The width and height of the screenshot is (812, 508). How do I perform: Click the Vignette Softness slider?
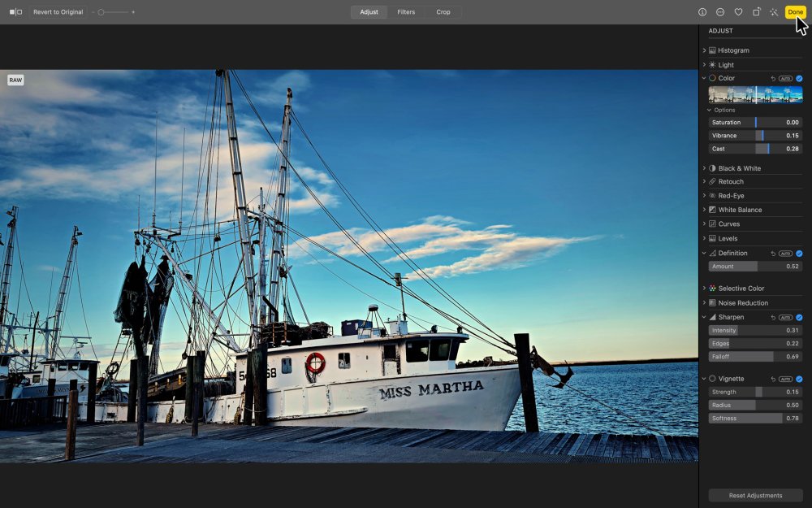755,419
